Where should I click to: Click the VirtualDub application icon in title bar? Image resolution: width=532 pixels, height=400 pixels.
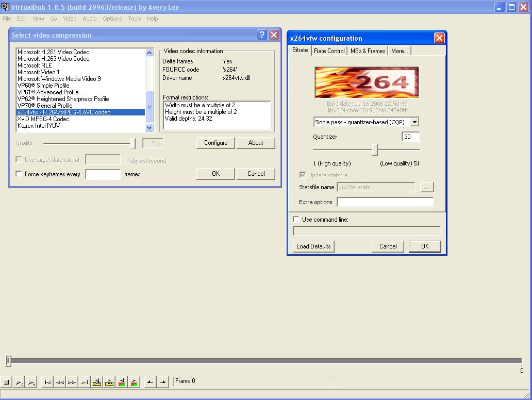5,7
